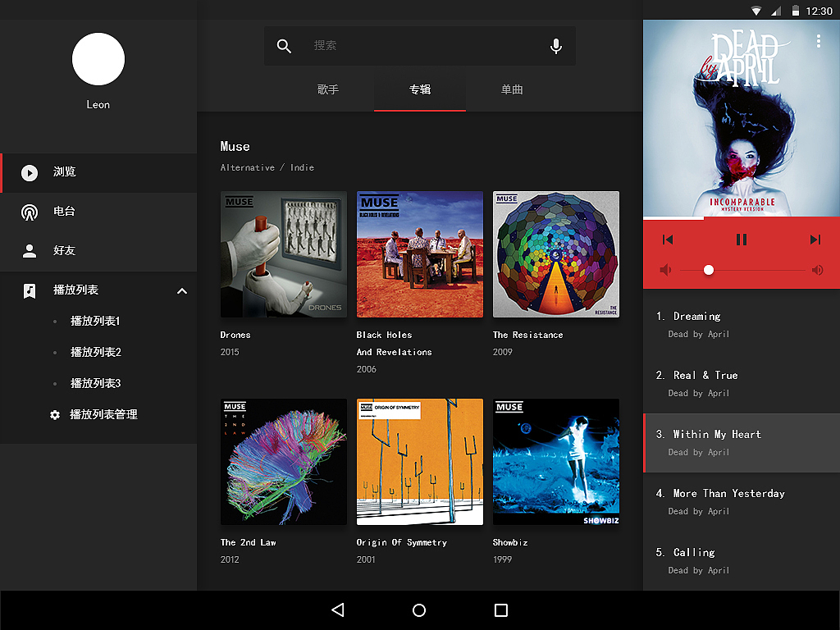Open the Drones album cover
The image size is (840, 630).
coord(283,254)
